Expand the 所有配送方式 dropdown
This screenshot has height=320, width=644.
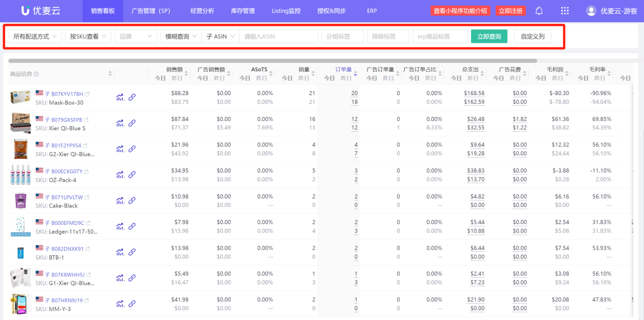(x=35, y=37)
